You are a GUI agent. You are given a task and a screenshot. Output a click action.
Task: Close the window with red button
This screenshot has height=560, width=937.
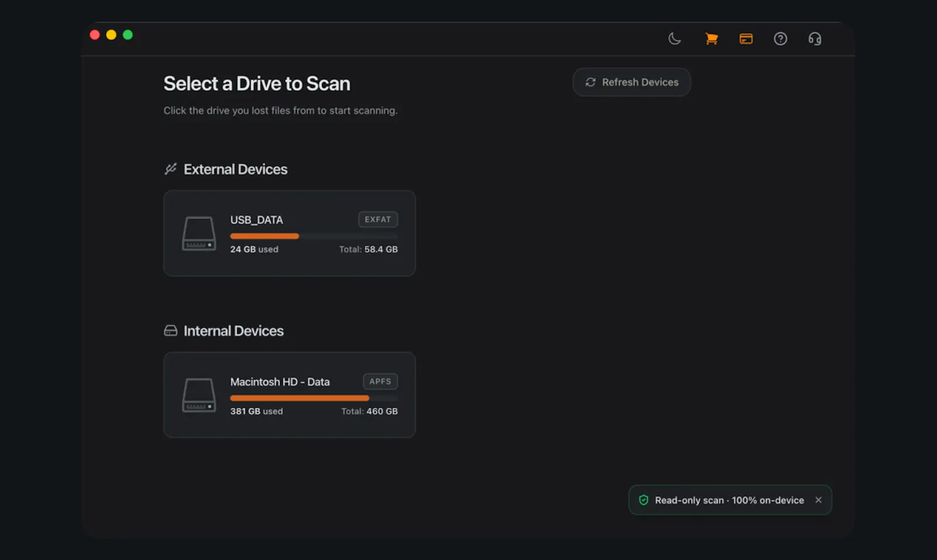(95, 35)
